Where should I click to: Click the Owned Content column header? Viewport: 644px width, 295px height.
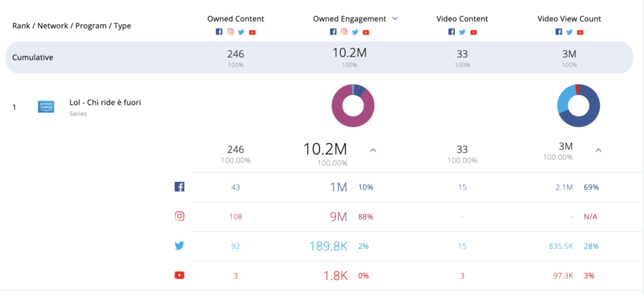[236, 19]
